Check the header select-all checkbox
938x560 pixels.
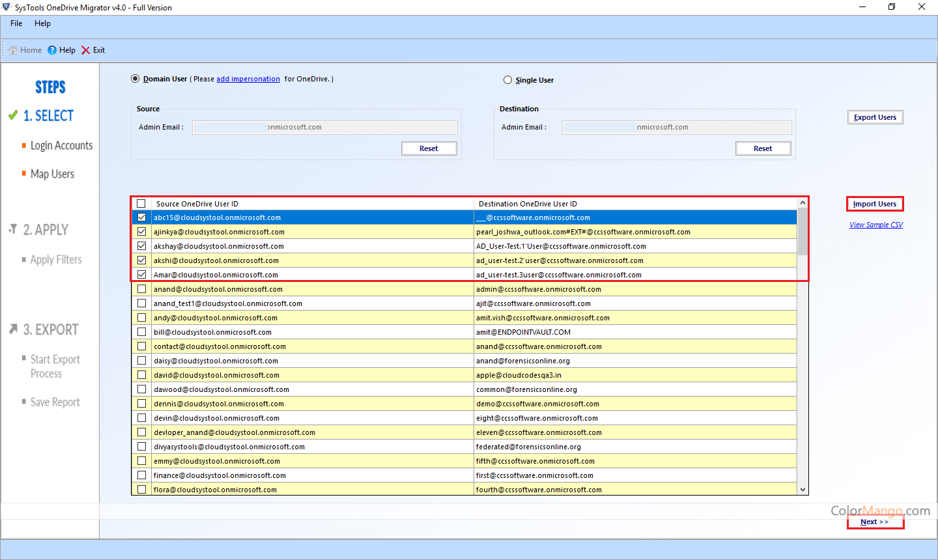[x=141, y=204]
